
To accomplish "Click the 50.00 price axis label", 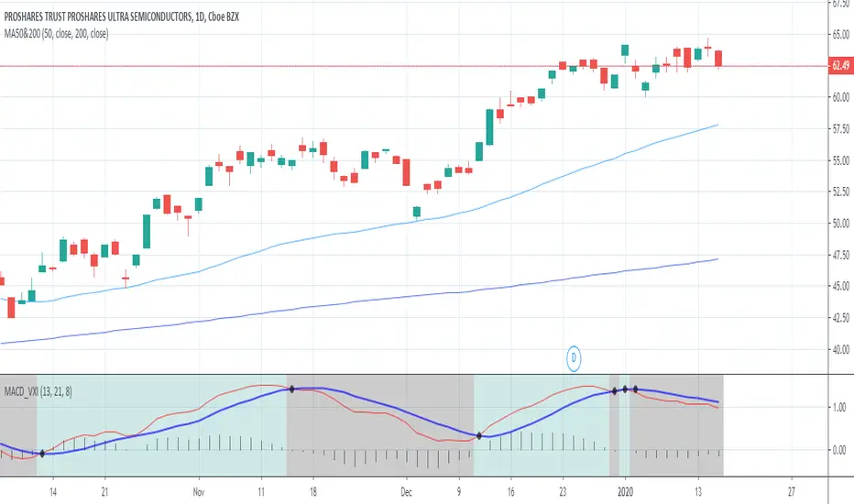I will click(840, 223).
